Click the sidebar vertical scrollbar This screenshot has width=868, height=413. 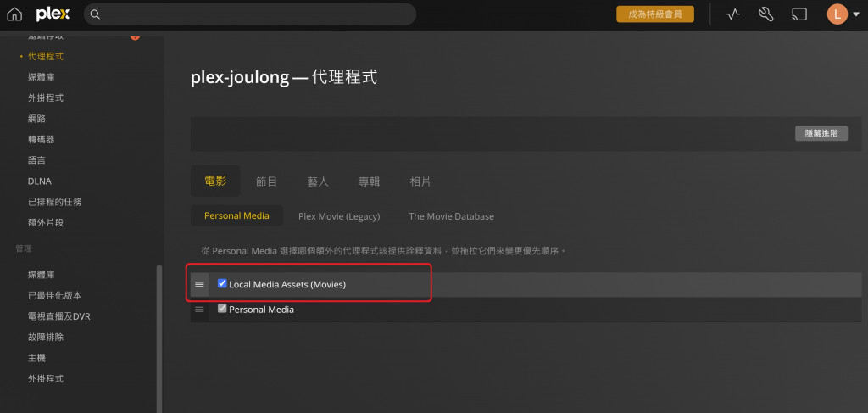(159, 338)
